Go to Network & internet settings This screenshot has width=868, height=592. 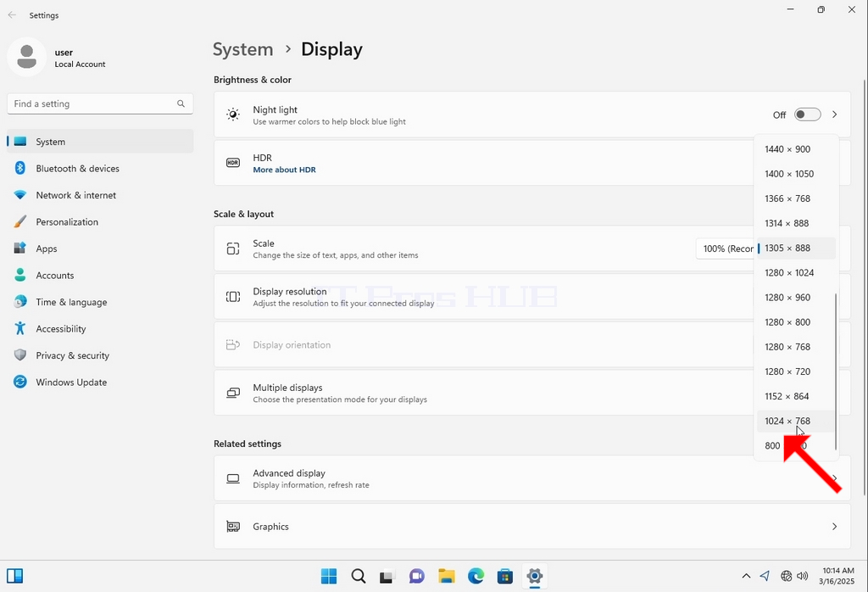100,195
